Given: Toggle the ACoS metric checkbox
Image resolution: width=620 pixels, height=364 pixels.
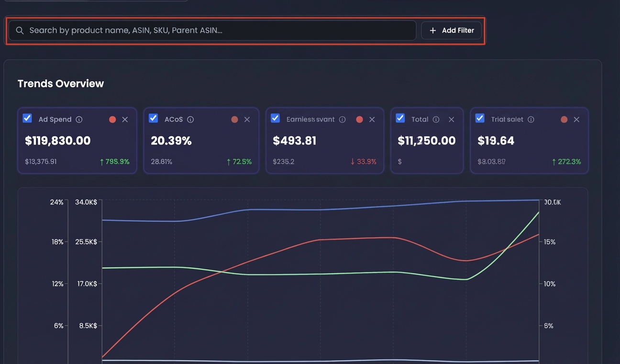Looking at the screenshot, I should tap(153, 118).
